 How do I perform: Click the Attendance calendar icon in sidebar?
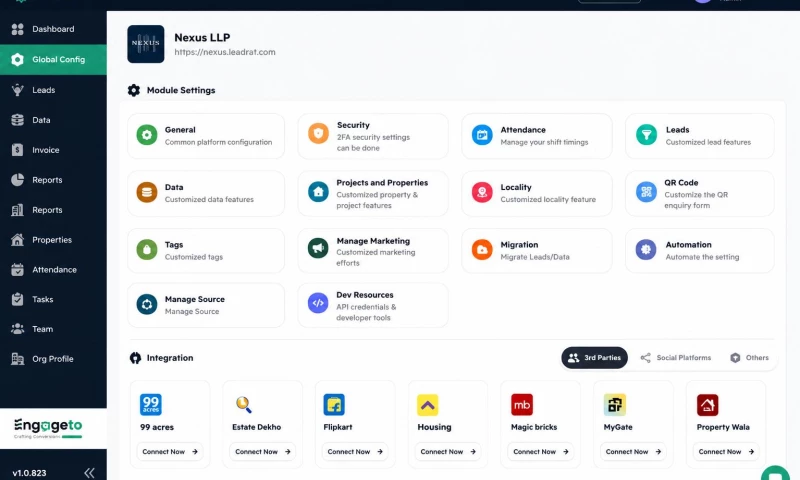[x=17, y=269]
